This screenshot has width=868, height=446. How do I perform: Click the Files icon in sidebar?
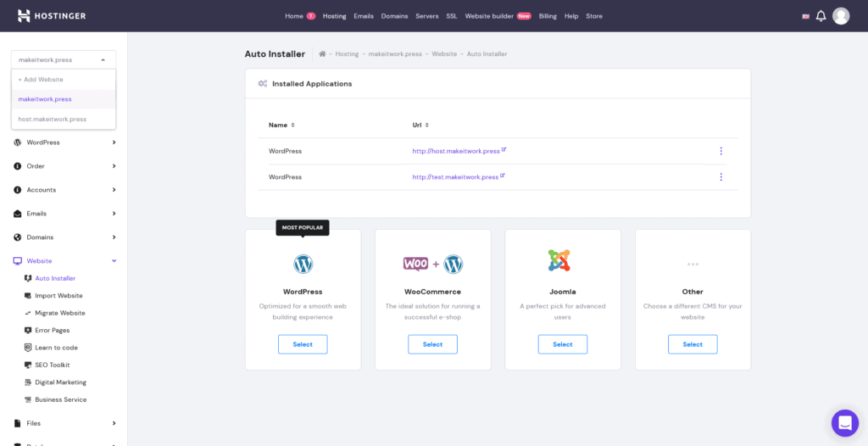pyautogui.click(x=17, y=423)
